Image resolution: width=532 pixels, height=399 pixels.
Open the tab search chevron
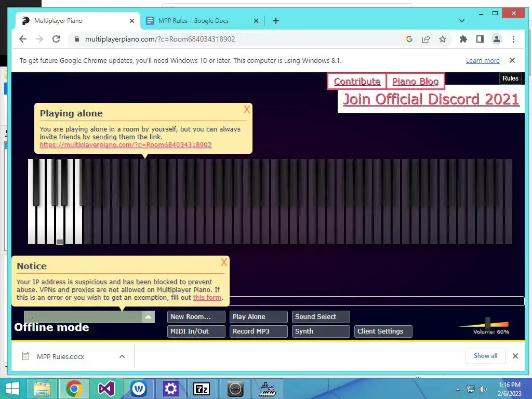pos(462,21)
